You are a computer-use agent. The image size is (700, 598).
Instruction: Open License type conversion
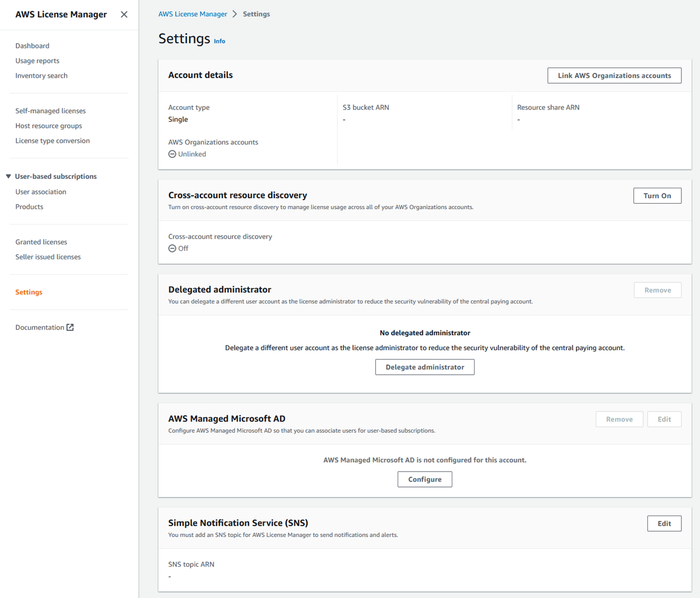(x=52, y=140)
